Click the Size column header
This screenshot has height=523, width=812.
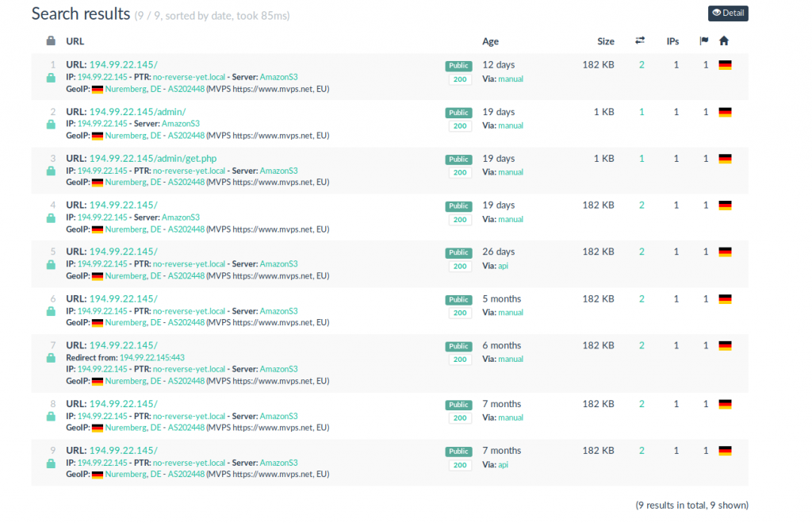(605, 41)
